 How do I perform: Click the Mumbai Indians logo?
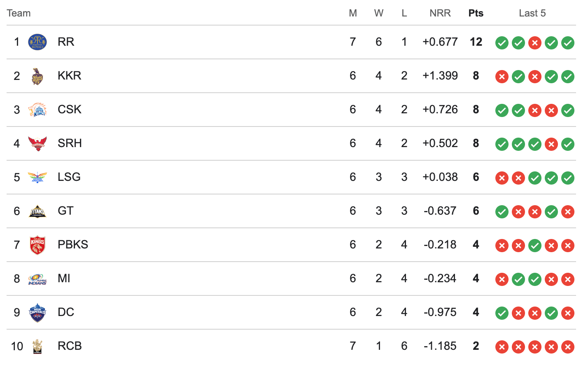pyautogui.click(x=37, y=279)
